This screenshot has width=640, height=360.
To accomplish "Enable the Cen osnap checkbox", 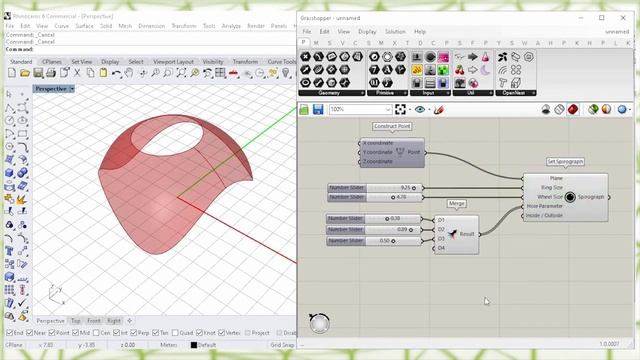I will pyautogui.click(x=96, y=333).
